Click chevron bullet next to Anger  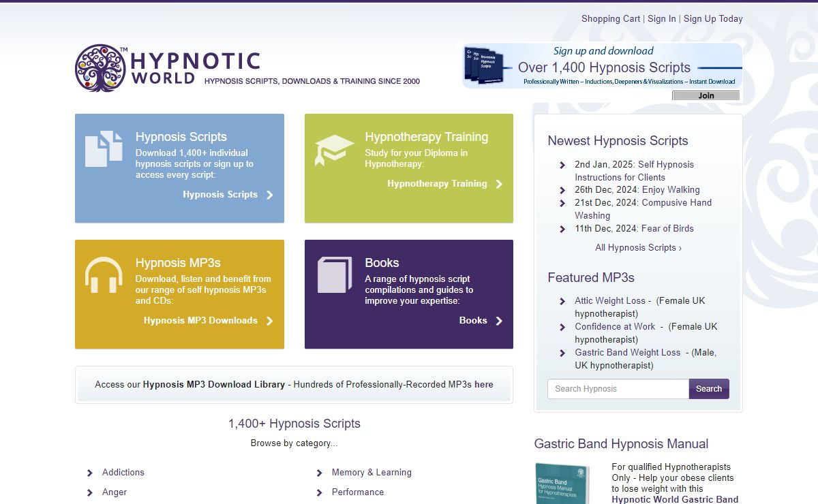click(90, 492)
